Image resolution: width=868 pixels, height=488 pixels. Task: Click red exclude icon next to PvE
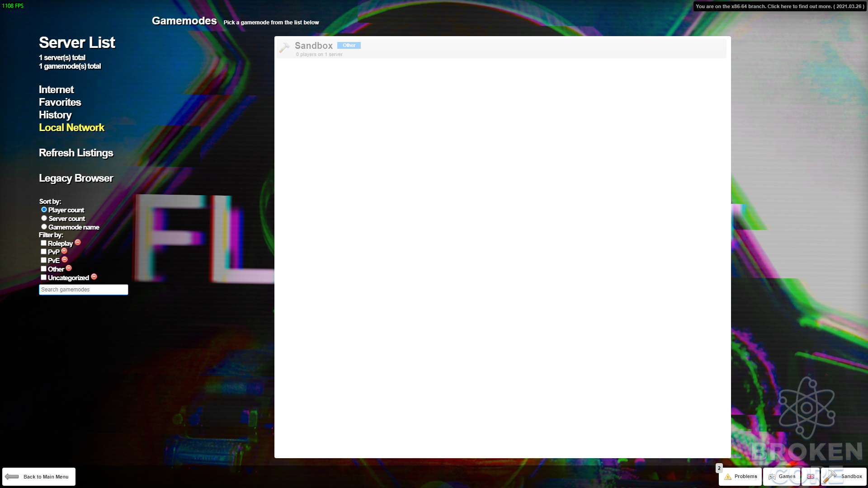[65, 259]
